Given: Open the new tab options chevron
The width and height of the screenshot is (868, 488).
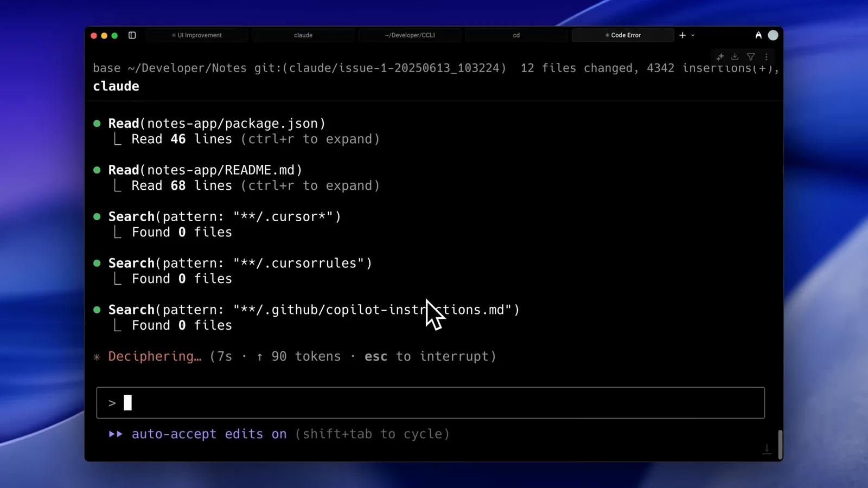Looking at the screenshot, I should 693,35.
